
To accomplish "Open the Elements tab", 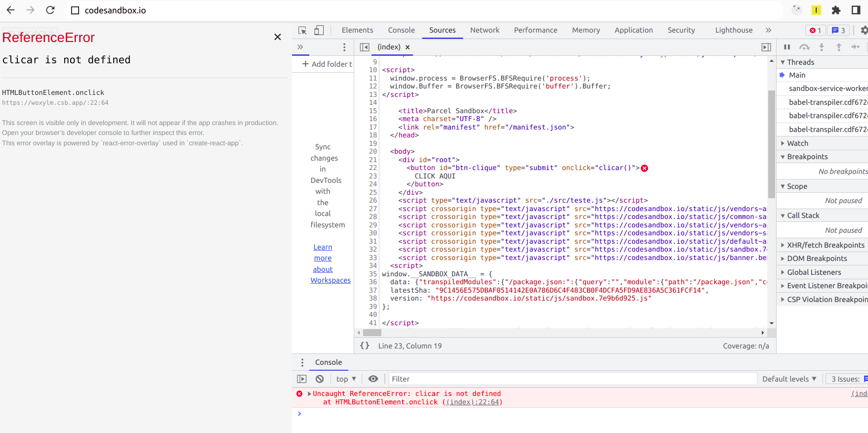I will (x=357, y=30).
